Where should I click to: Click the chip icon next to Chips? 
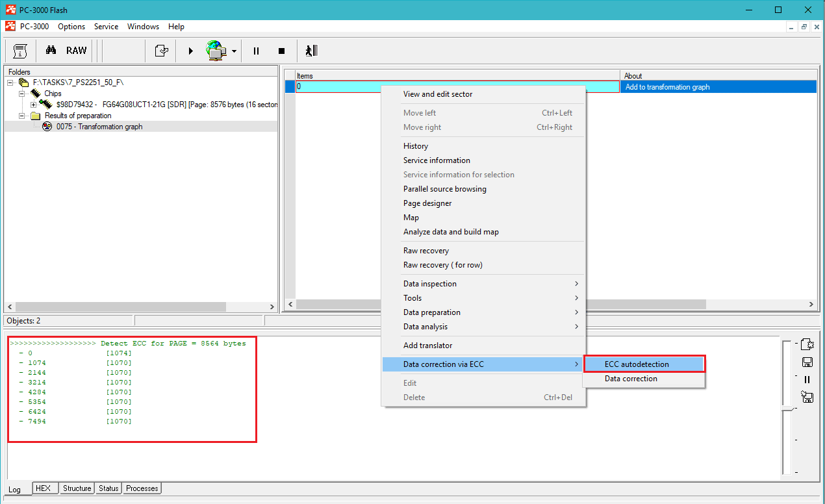click(36, 94)
